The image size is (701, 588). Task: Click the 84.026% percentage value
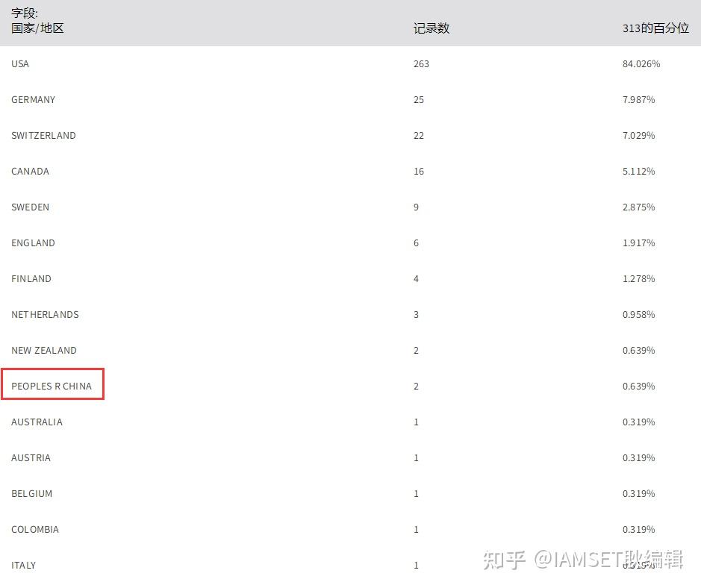coord(641,64)
